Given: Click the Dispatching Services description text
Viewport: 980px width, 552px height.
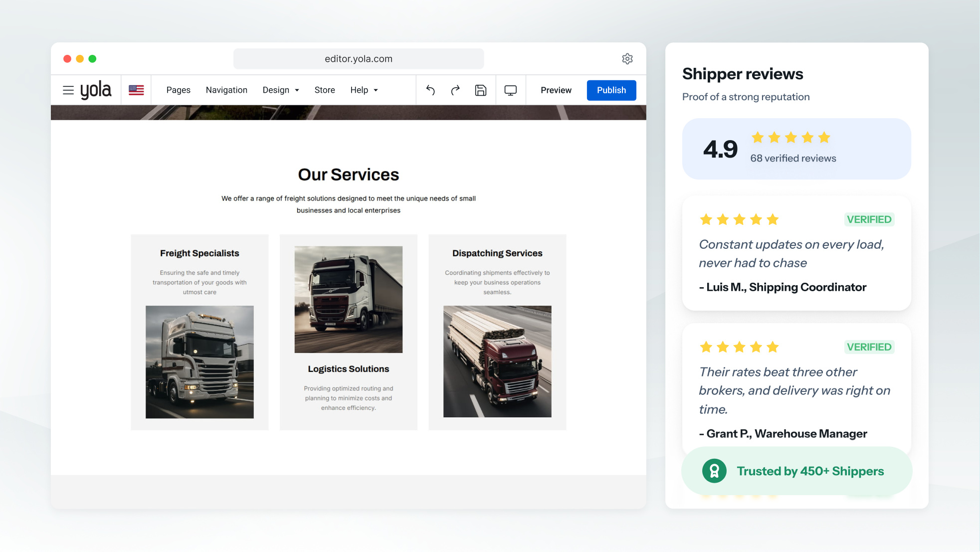Looking at the screenshot, I should 497,282.
